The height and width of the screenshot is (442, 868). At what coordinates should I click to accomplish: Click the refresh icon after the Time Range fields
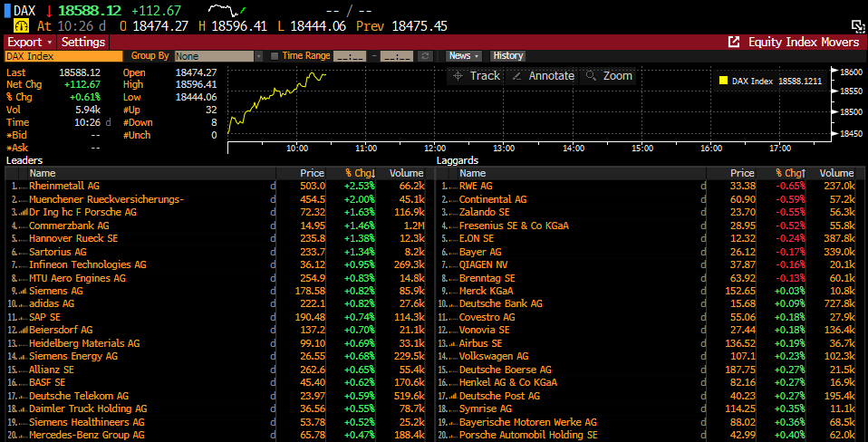tap(425, 56)
